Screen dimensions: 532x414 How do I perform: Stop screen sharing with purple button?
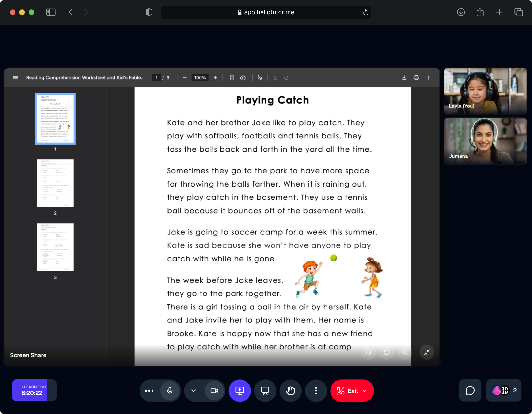tap(239, 391)
